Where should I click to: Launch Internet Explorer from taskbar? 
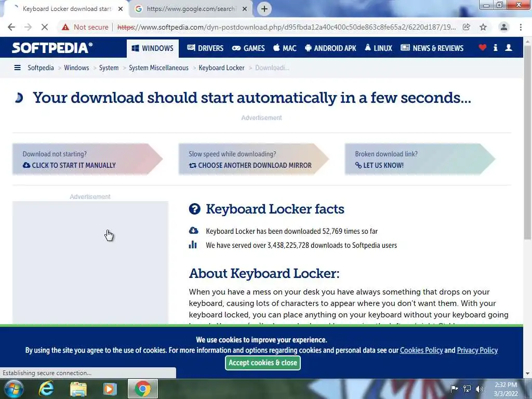point(46,389)
